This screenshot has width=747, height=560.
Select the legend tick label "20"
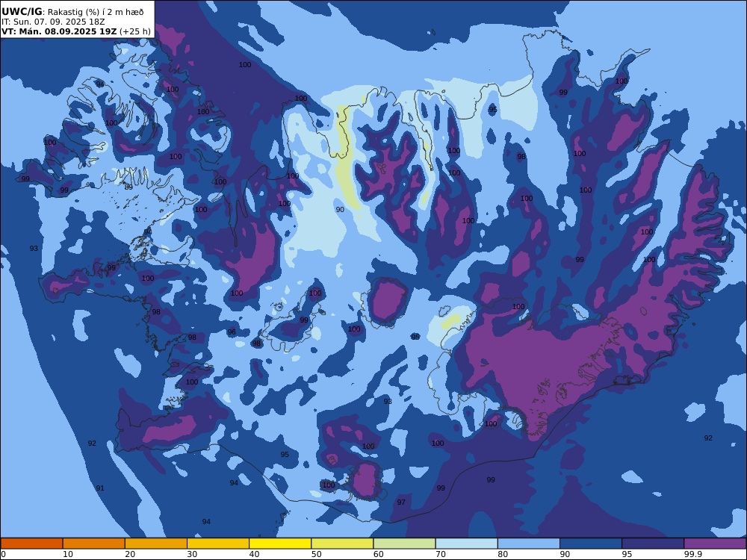[x=130, y=554]
